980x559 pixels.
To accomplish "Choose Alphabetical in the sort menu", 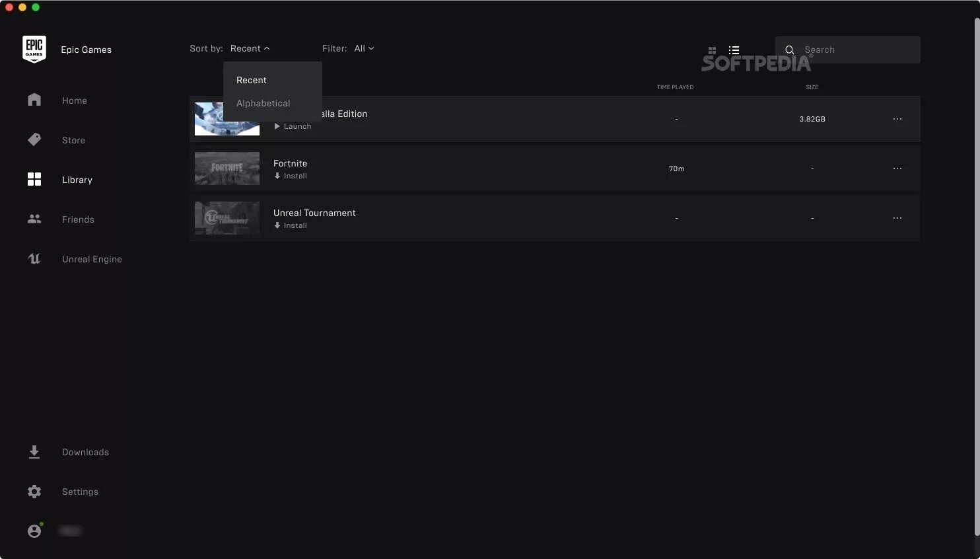I will pyautogui.click(x=263, y=103).
